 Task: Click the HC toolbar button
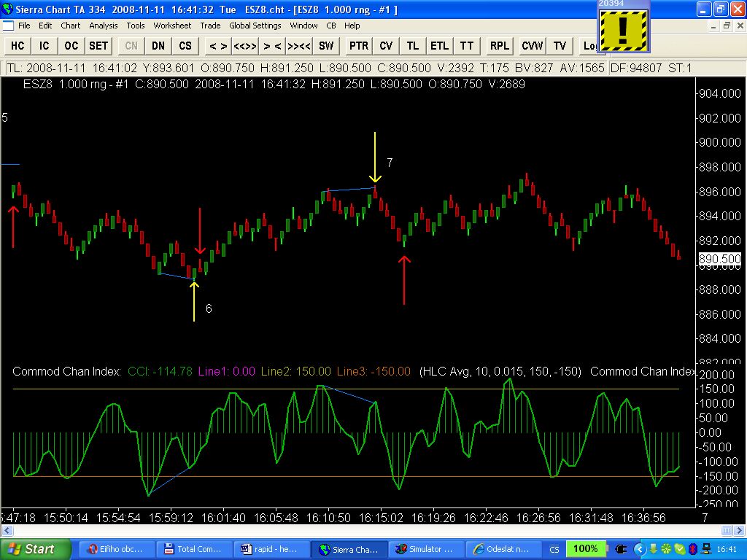[x=18, y=46]
